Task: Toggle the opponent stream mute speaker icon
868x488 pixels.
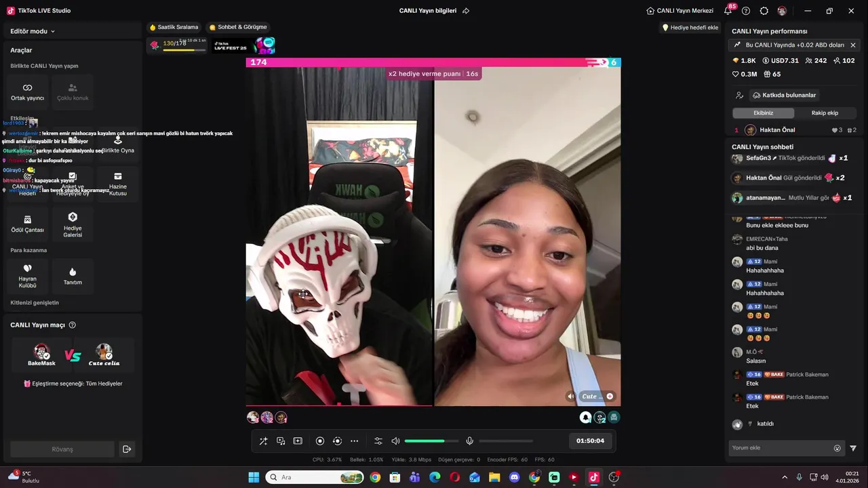Action: tap(571, 396)
